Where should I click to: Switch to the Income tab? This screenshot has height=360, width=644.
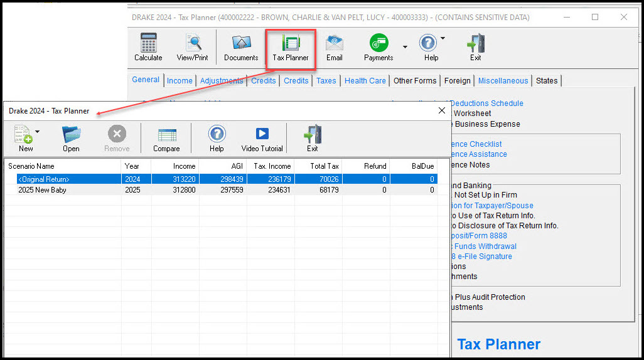coord(180,81)
